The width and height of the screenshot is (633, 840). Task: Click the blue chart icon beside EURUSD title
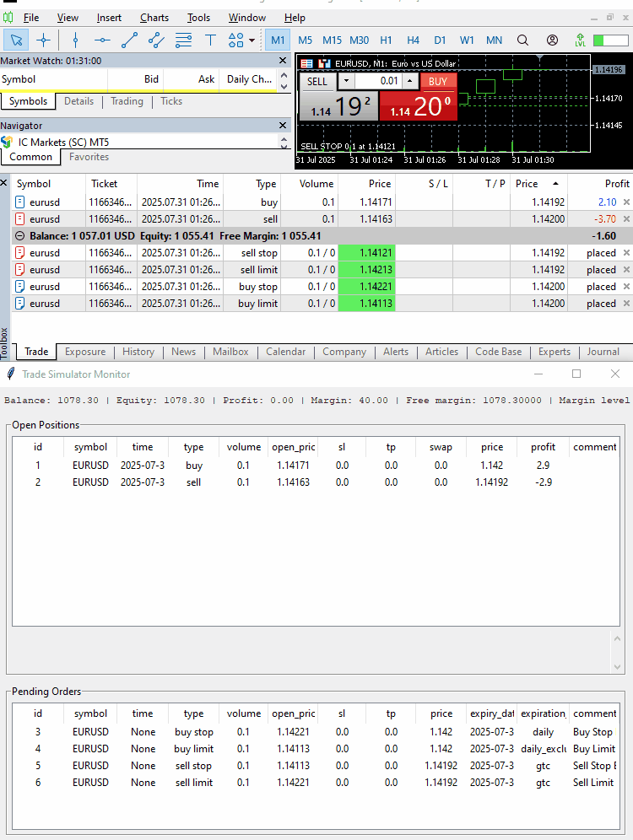pyautogui.click(x=324, y=64)
